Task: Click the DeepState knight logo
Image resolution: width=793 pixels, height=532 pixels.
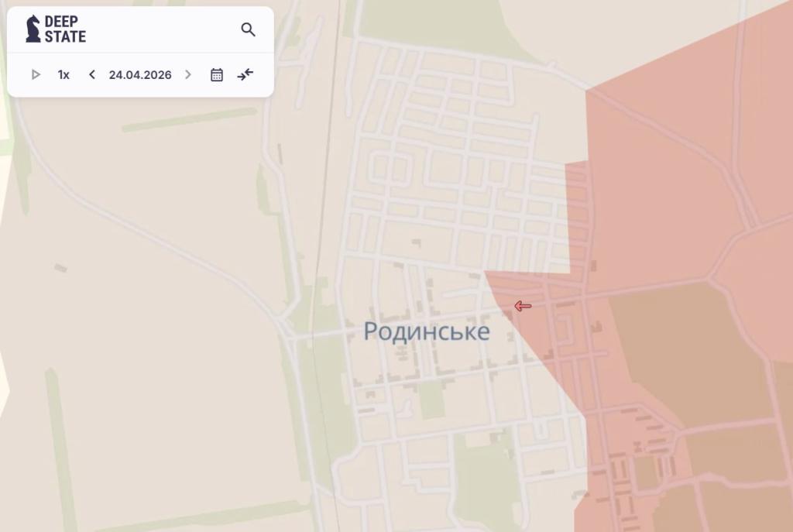Action: coord(33,29)
